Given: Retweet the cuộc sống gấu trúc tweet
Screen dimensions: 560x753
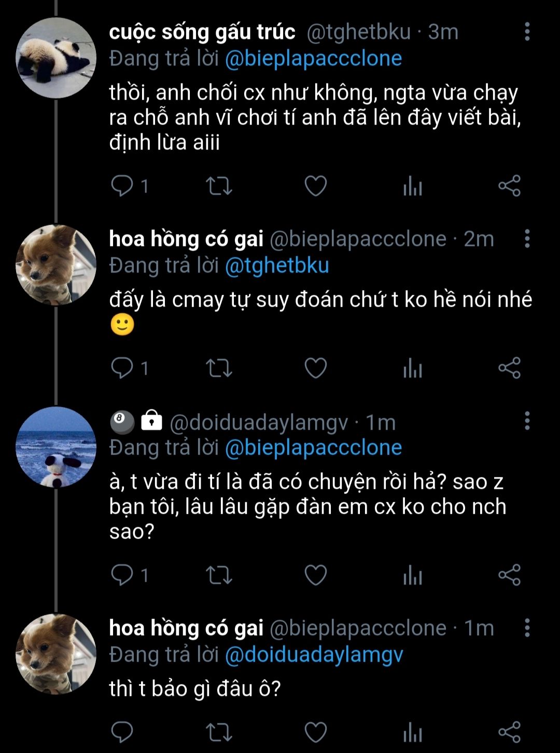Looking at the screenshot, I should click(219, 186).
